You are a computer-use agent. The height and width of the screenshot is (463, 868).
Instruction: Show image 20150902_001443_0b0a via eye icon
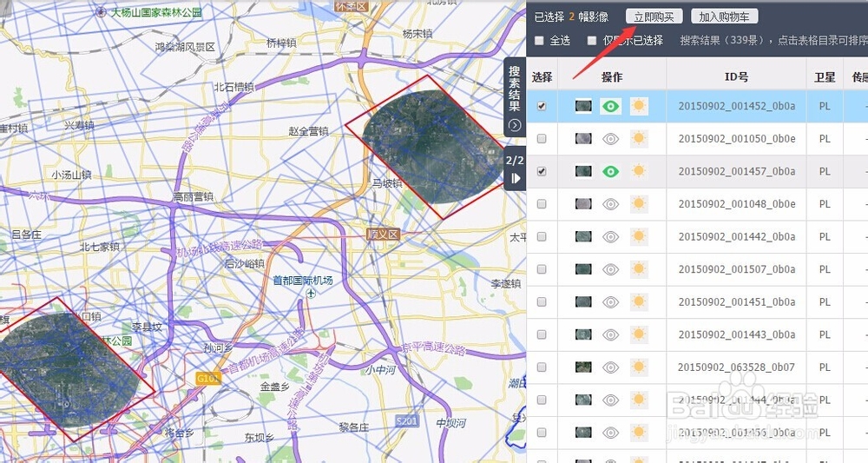pos(610,334)
